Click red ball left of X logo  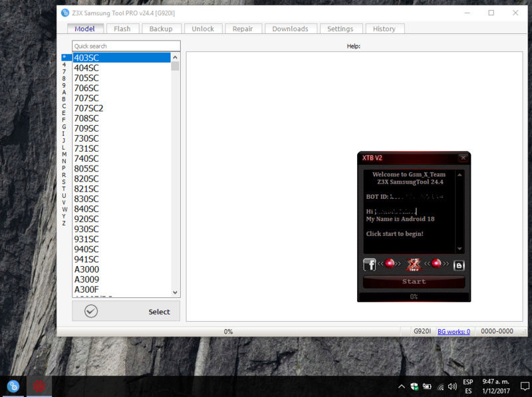click(390, 263)
